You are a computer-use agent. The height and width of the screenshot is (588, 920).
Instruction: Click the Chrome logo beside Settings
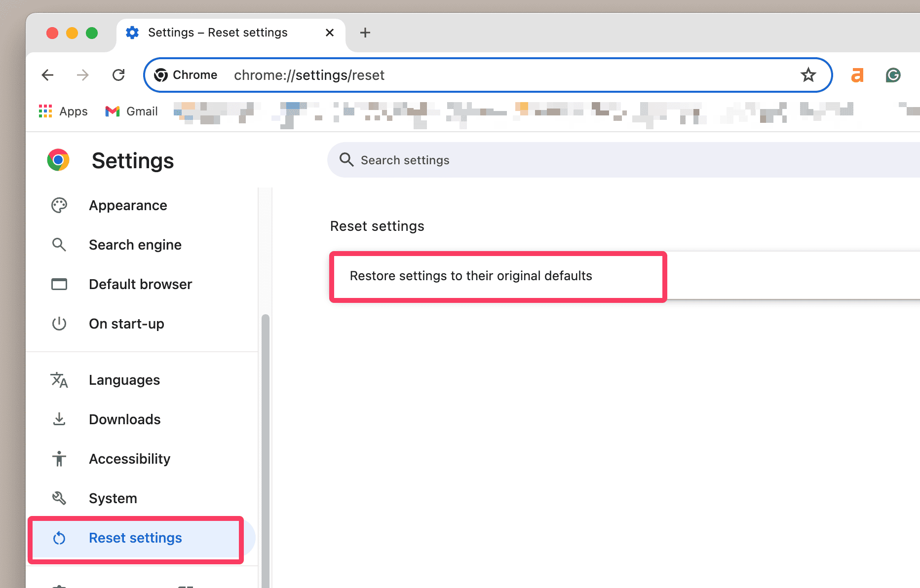click(x=58, y=160)
